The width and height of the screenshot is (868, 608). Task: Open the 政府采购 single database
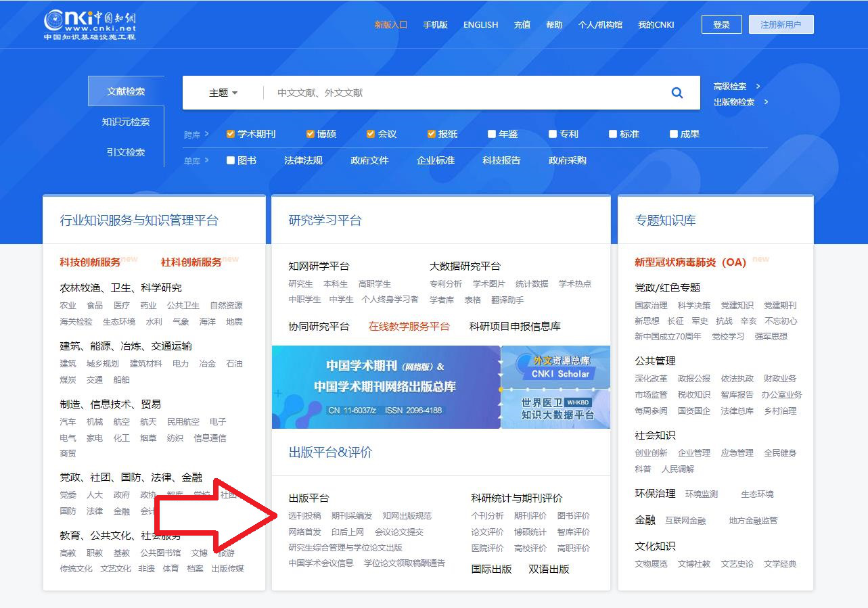[x=568, y=160]
